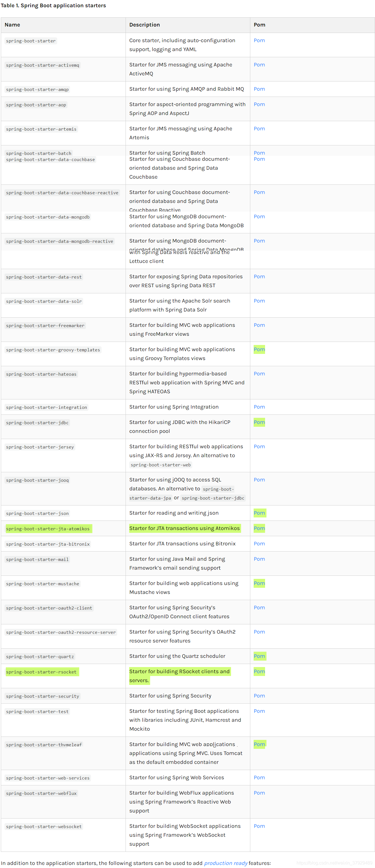375x868 pixels.
Task: Select the 'spring-boot-starter-security' name text
Action: pos(42,696)
